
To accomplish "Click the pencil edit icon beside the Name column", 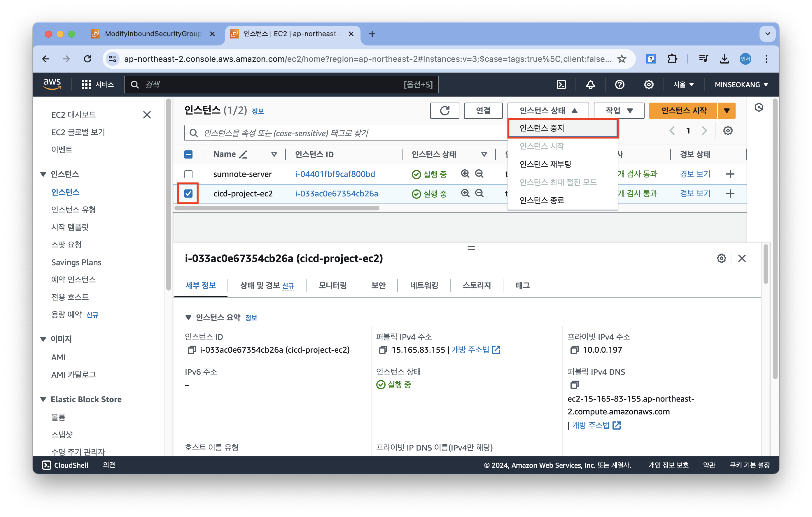I will tap(243, 154).
